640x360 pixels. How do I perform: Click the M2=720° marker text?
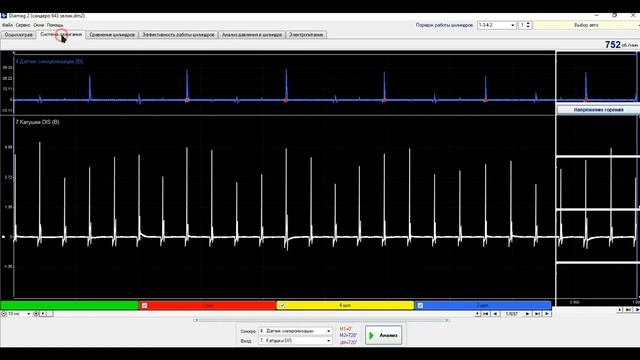[x=348, y=336]
